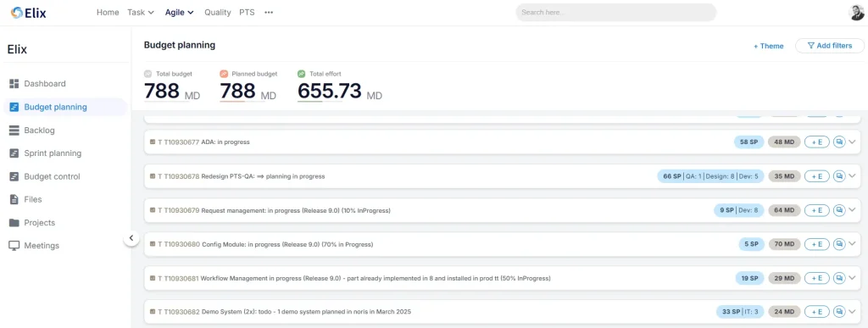Open comments for Workflow Management row
Screen dimensions: 868x328
pyautogui.click(x=839, y=278)
